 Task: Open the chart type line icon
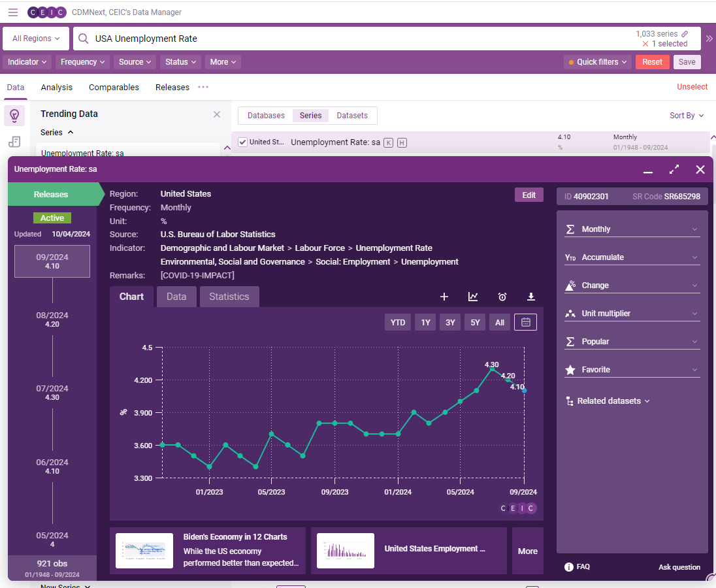473,297
